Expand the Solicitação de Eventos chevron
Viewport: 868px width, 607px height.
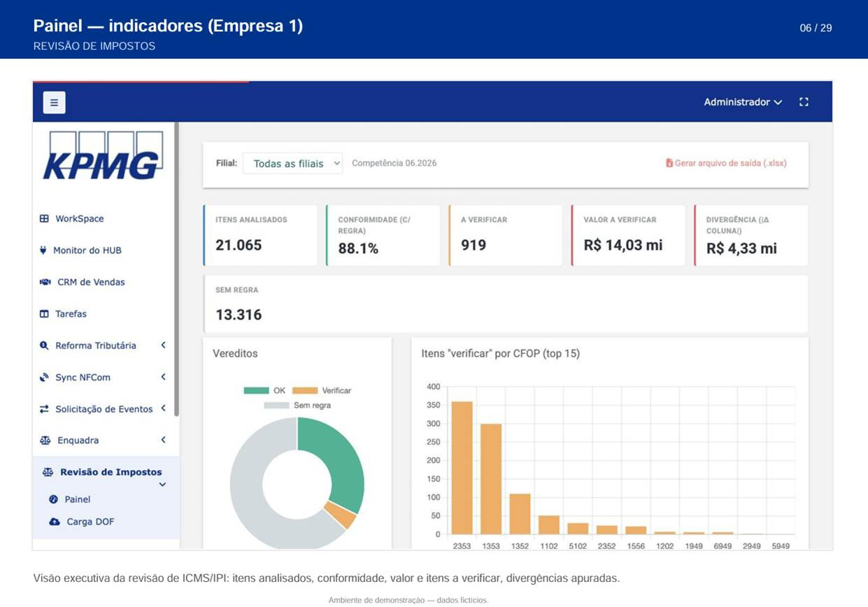(163, 408)
